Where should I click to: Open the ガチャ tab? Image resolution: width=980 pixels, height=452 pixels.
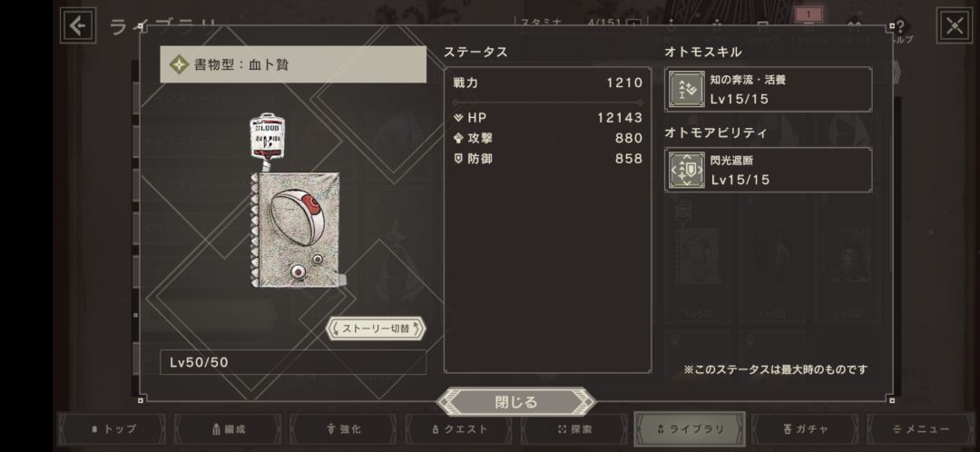click(x=806, y=429)
